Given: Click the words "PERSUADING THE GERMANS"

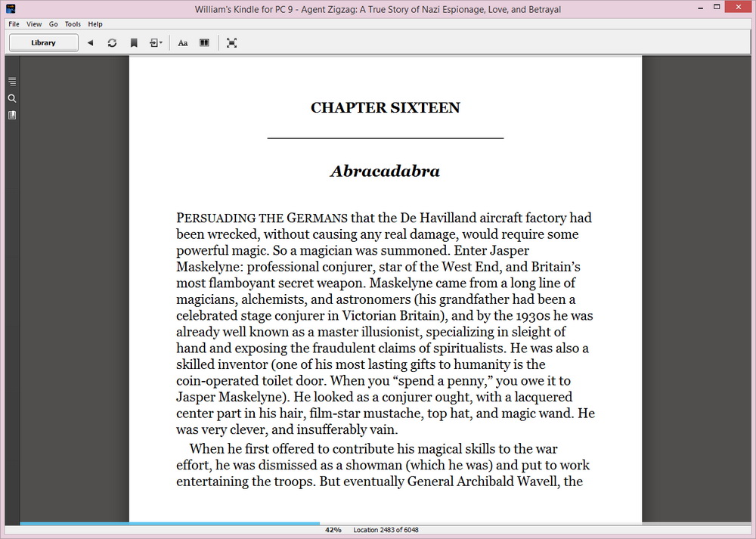Looking at the screenshot, I should coord(262,218).
